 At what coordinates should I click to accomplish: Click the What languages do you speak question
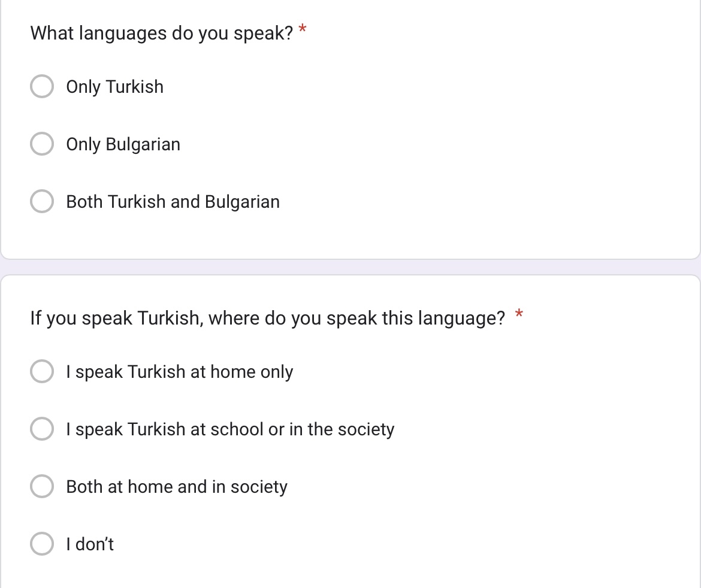point(162,33)
